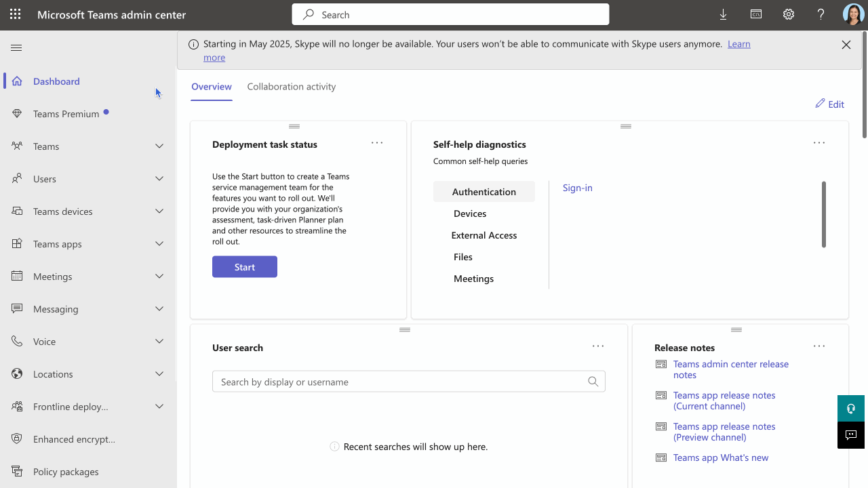Click the Start button
This screenshot has height=488, width=868.
[x=245, y=267]
